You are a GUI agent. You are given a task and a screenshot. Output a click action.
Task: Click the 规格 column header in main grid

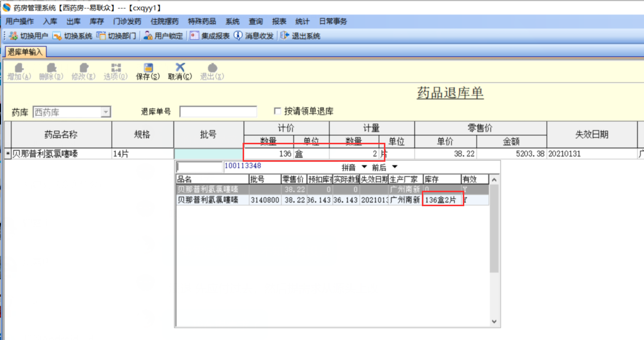pos(143,134)
